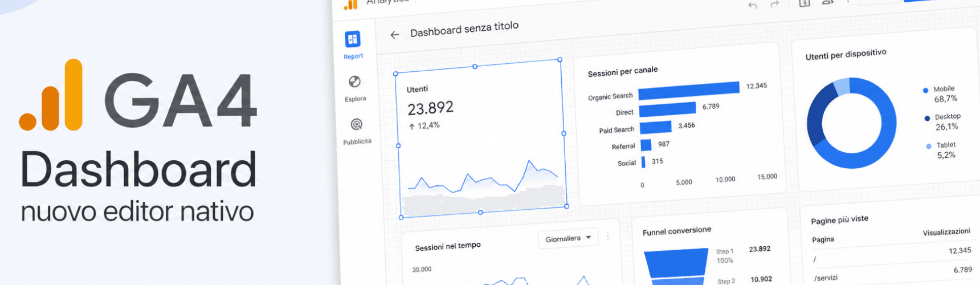Click the 6.789 Direct value
Screen dimensions: 980x285
(x=710, y=107)
